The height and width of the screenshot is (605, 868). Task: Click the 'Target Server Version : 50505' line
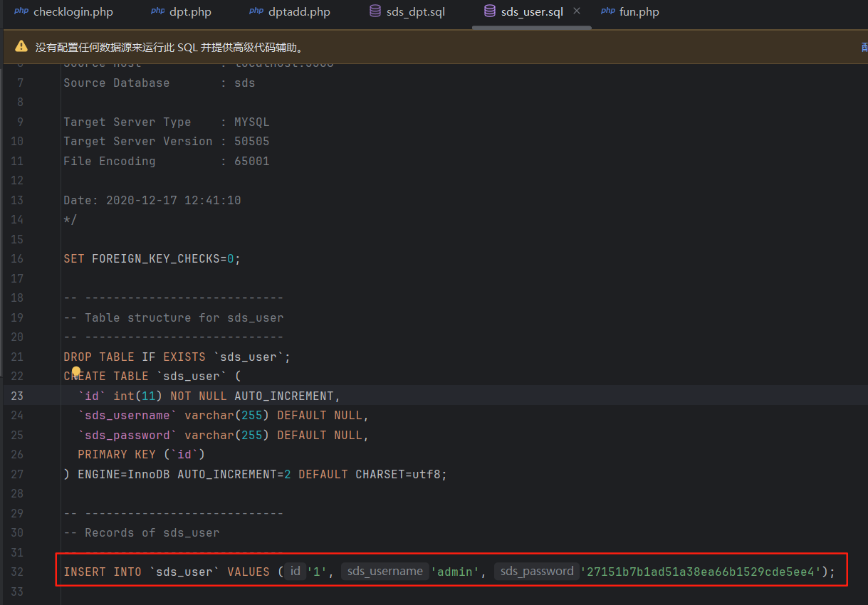pyautogui.click(x=167, y=142)
